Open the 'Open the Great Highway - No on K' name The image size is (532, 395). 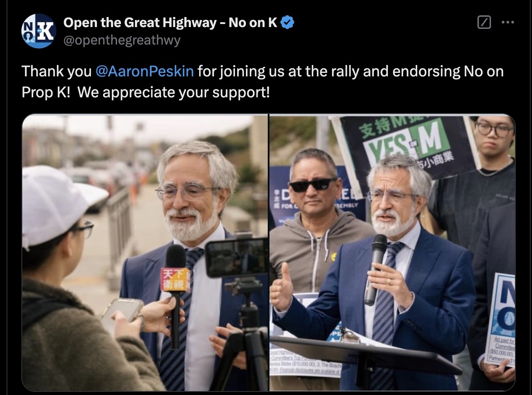[170, 22]
